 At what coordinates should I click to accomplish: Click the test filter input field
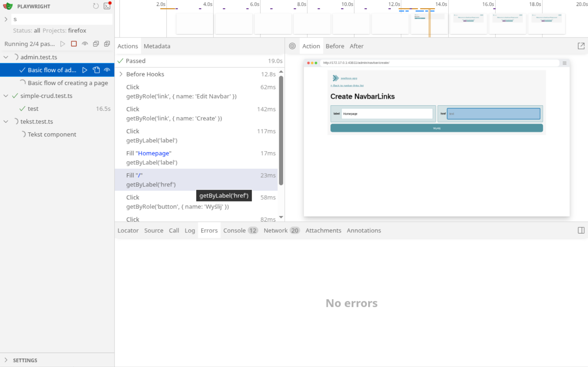61,19
